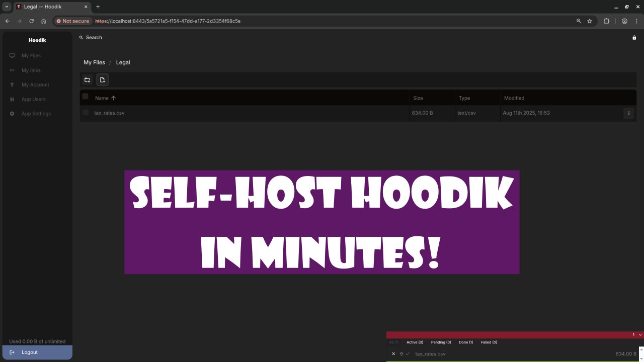
Task: Sort by the Type column header
Action: [464, 98]
